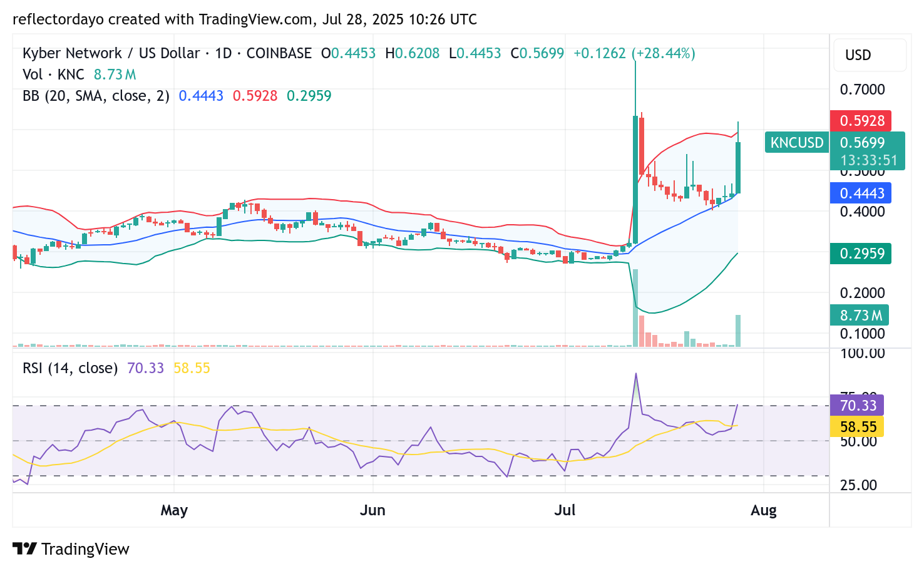Open the TradingView wordmark link beside the logo

tap(85, 549)
